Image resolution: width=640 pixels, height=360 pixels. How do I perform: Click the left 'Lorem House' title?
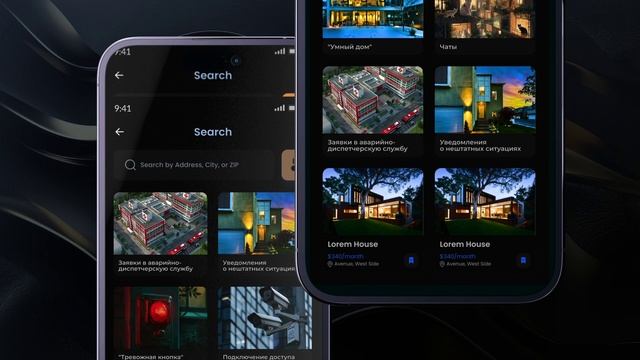click(353, 244)
